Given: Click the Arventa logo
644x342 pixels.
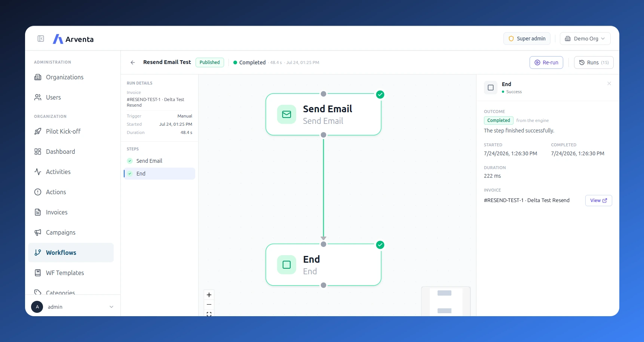Looking at the screenshot, I should [x=73, y=39].
